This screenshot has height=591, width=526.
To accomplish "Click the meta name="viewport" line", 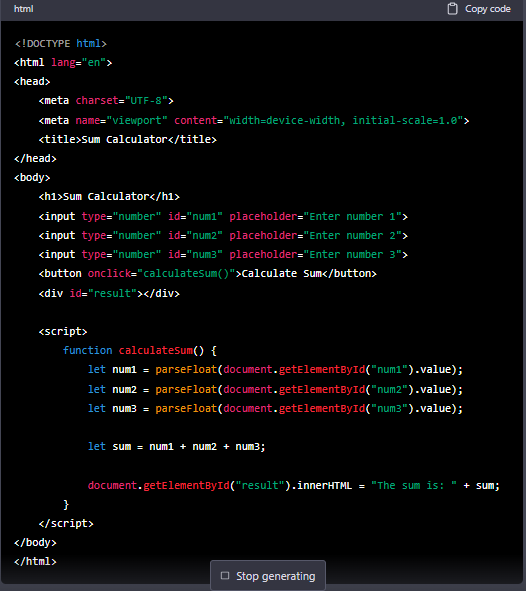I will pos(254,121).
